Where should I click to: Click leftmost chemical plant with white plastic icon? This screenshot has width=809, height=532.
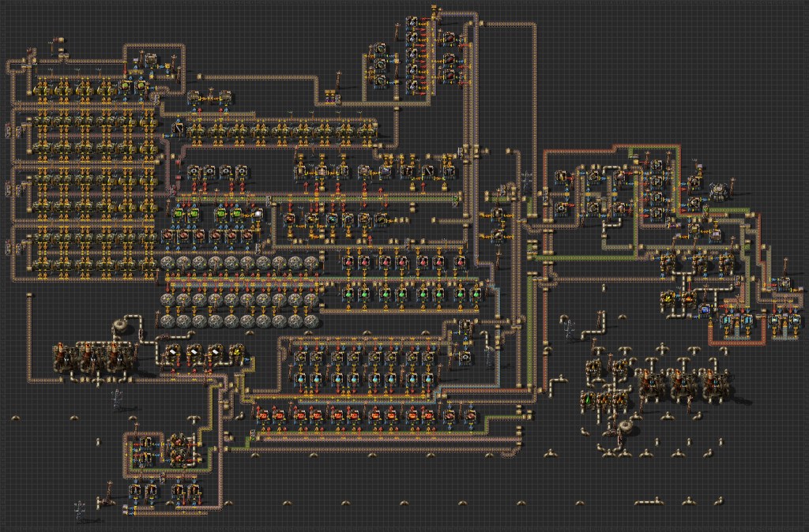point(171,353)
